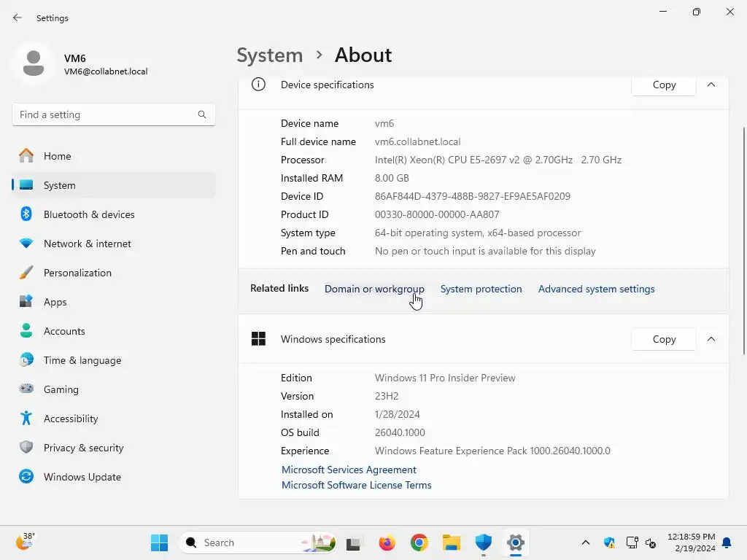Copy the Device specifications

pos(664,85)
